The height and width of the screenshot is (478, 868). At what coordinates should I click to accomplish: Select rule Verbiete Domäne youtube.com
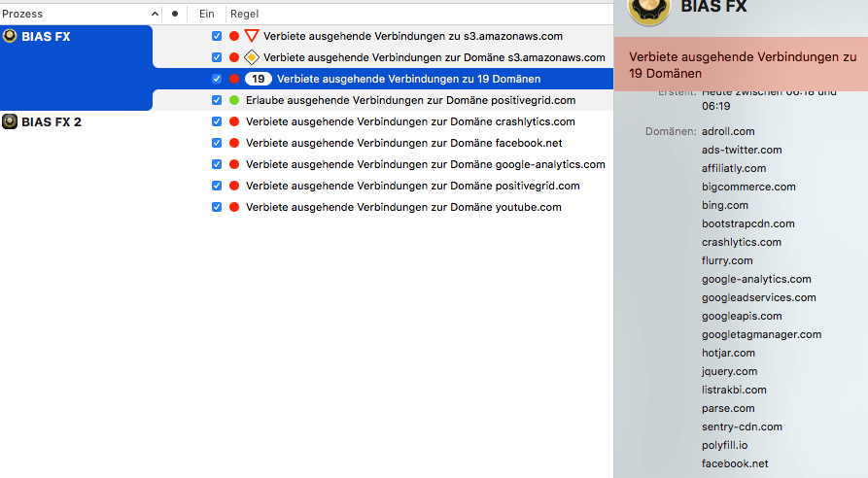403,207
